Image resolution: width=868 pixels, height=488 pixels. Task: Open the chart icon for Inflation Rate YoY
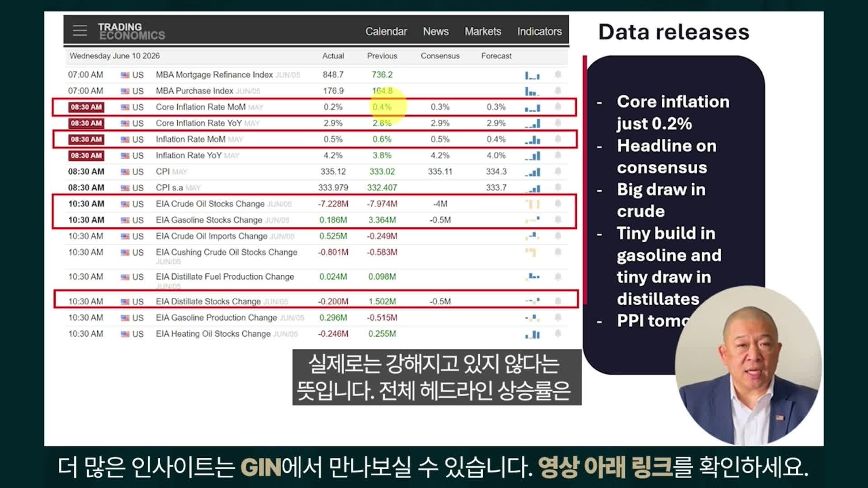[x=532, y=156]
